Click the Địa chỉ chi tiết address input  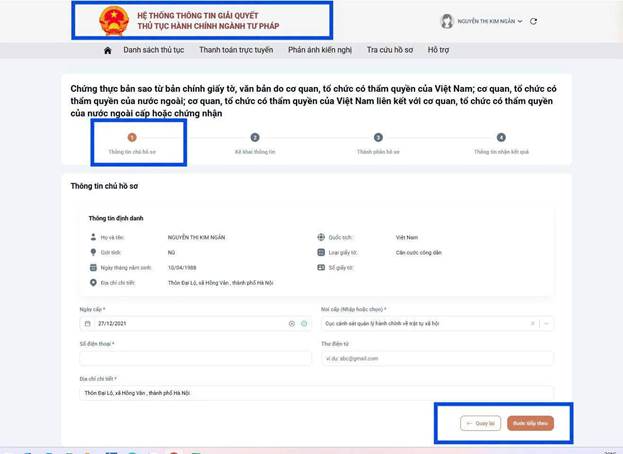(x=316, y=393)
